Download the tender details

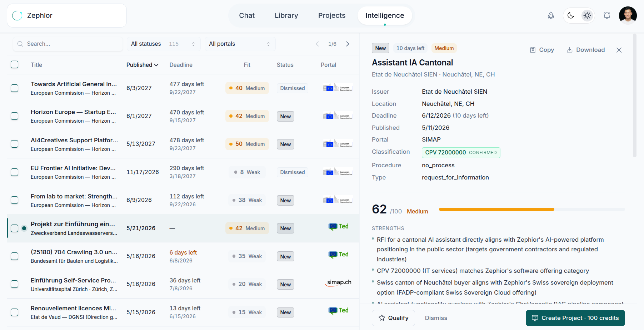[586, 50]
